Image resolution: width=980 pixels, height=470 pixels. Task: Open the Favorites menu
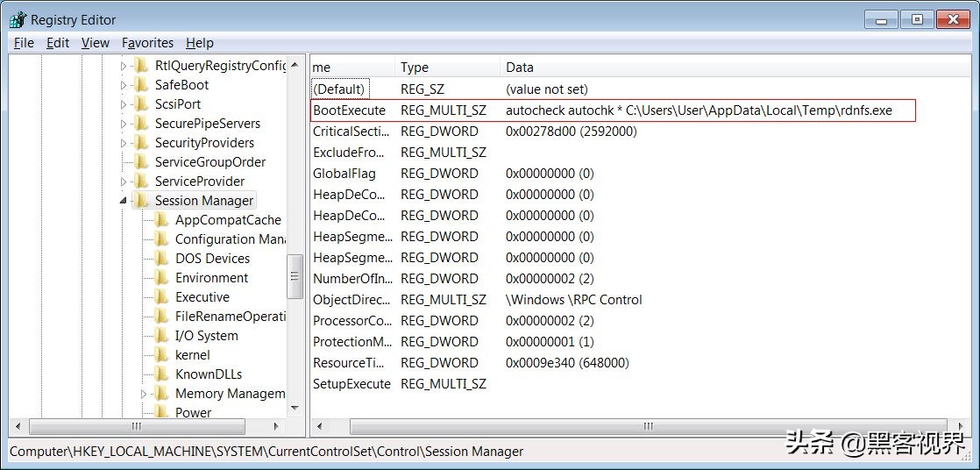pyautogui.click(x=147, y=43)
